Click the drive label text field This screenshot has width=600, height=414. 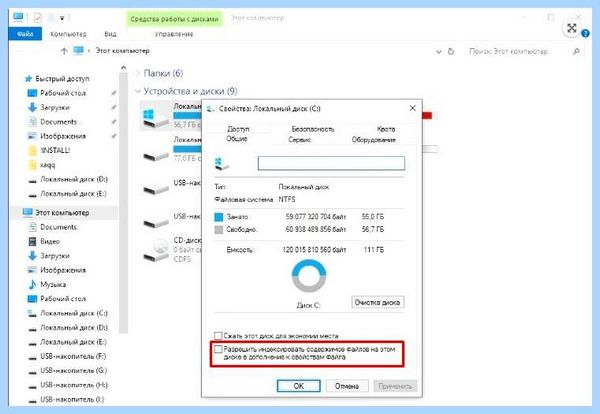tap(331, 163)
